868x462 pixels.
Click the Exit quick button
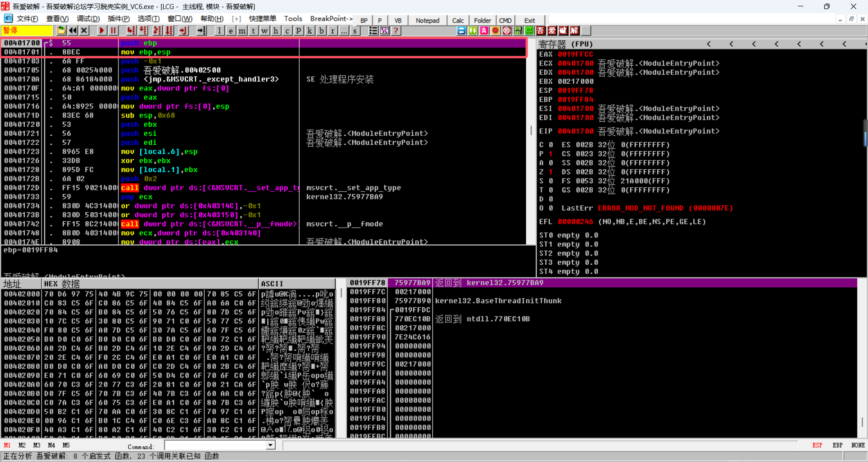pos(529,20)
